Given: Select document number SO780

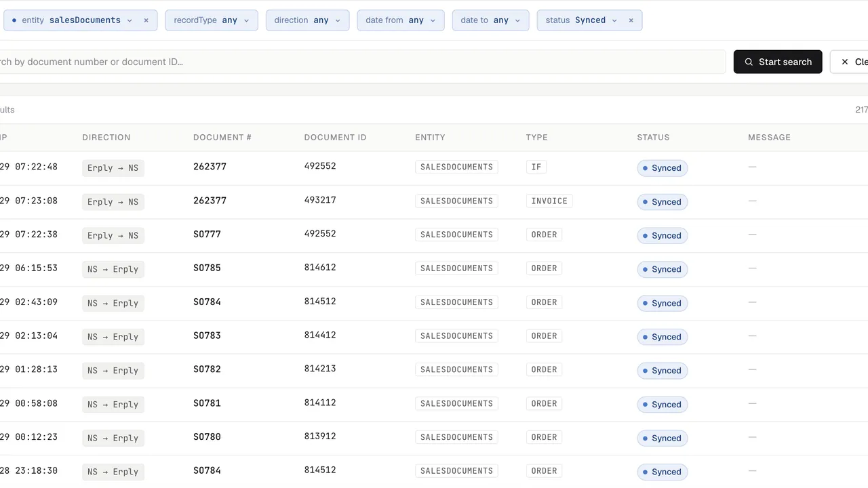Looking at the screenshot, I should coord(207,438).
